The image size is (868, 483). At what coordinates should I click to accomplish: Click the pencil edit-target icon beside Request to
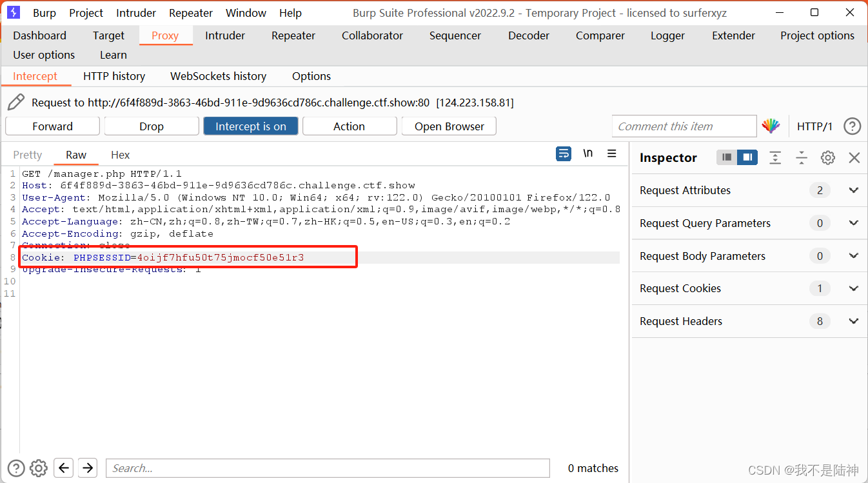pos(16,102)
